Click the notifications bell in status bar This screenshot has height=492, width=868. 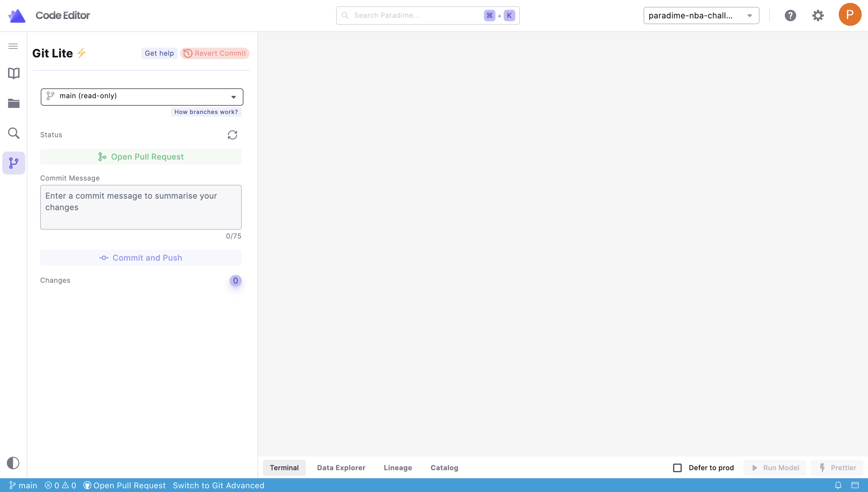click(838, 485)
